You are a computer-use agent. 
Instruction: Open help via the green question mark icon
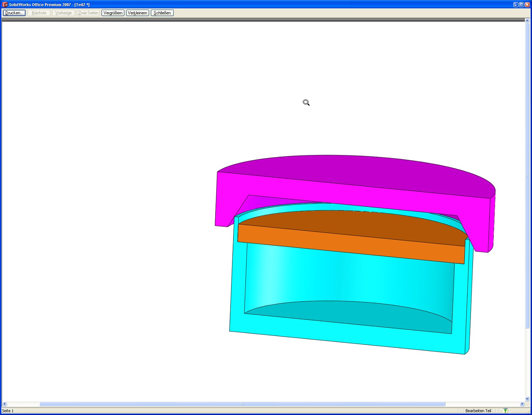[x=505, y=411]
